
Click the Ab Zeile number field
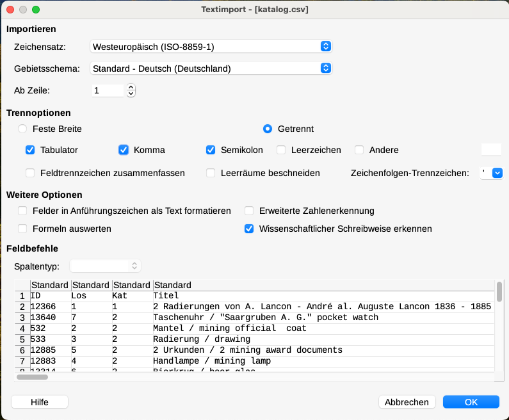[x=108, y=91]
